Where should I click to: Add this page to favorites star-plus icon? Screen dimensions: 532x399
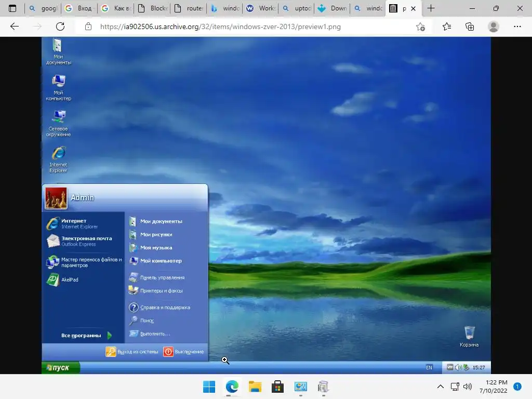[x=420, y=27]
